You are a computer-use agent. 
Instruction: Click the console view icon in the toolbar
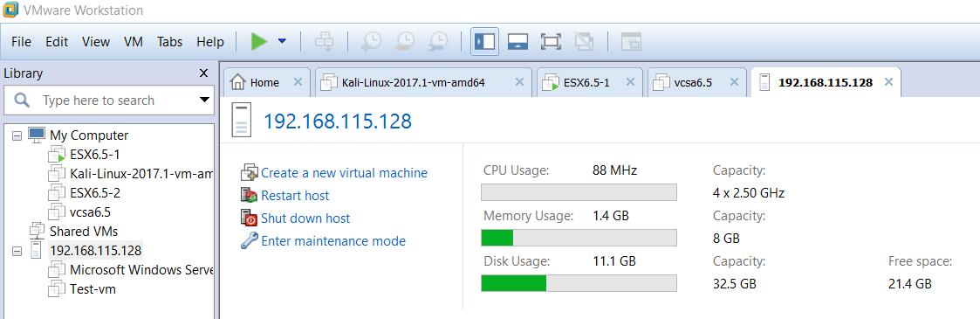(631, 41)
